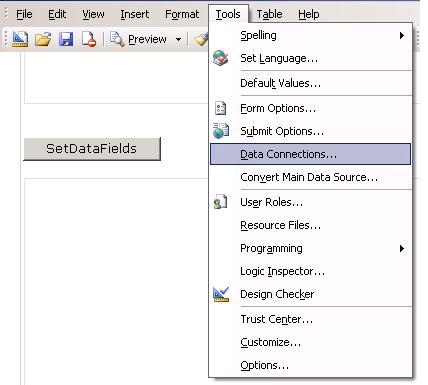Click the Design a Form toolbar icon
The height and width of the screenshot is (385, 428).
(x=20, y=39)
